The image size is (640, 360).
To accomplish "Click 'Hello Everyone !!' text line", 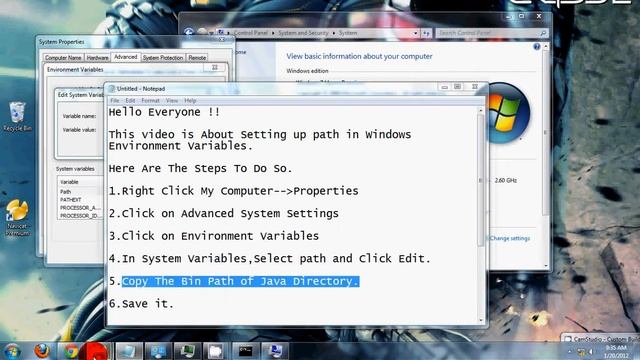I will coord(164,112).
